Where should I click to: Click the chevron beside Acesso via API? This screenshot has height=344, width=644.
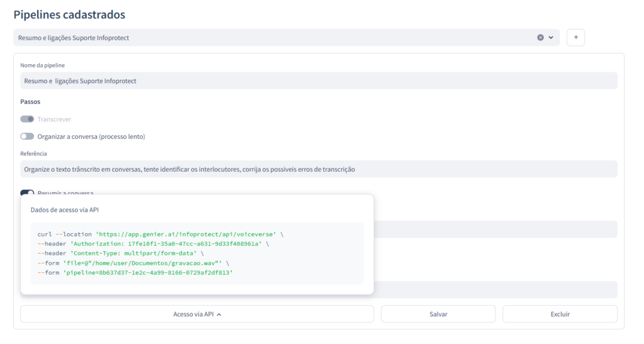coord(219,314)
